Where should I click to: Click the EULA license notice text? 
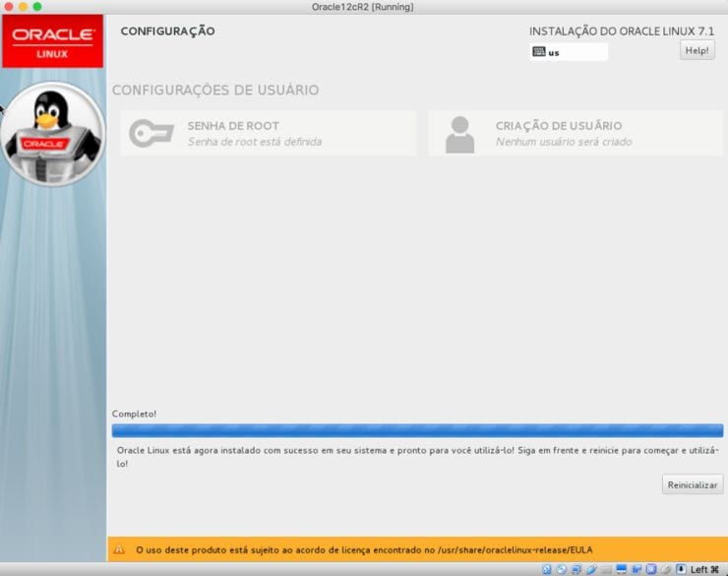click(364, 550)
